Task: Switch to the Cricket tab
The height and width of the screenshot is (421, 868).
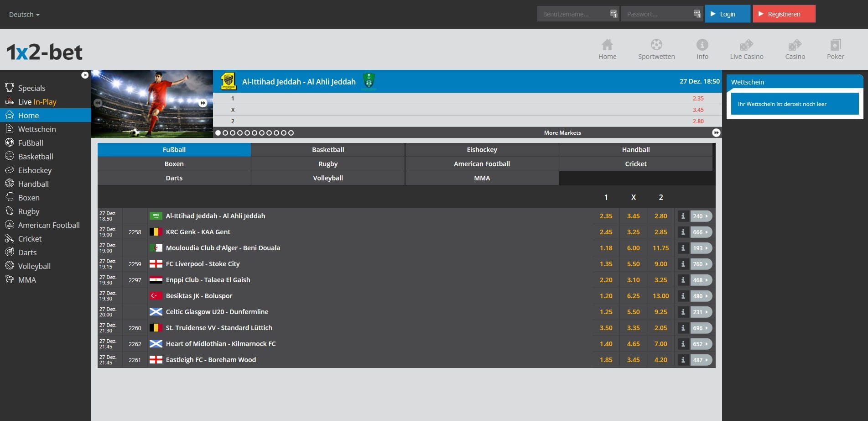Action: [x=636, y=164]
